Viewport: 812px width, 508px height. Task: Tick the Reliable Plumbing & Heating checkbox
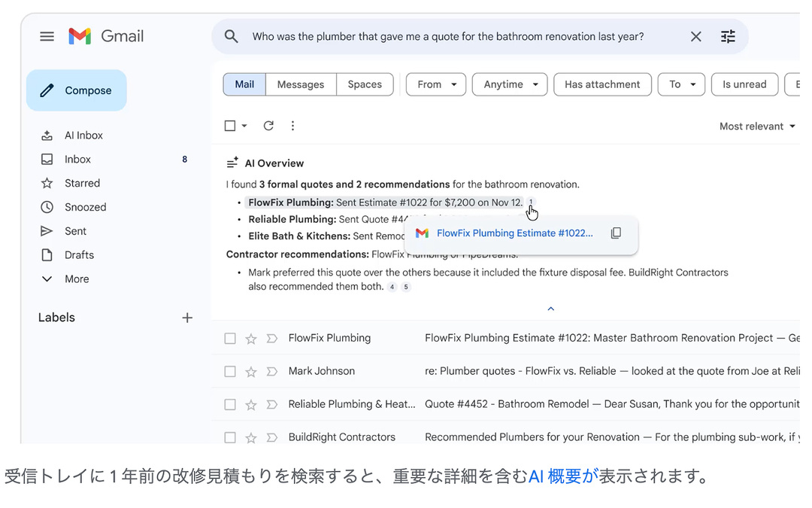tap(230, 405)
